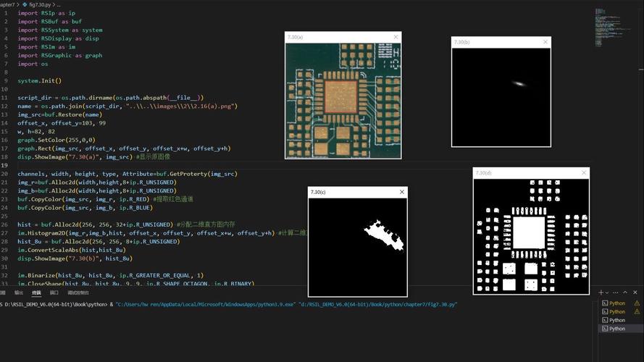Screen dimensions: 644x362
Task: Maximize panel with the upward chevron
Action: tap(625, 292)
